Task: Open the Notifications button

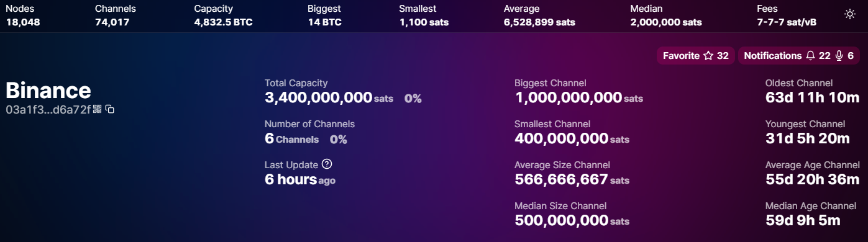Action: click(799, 56)
